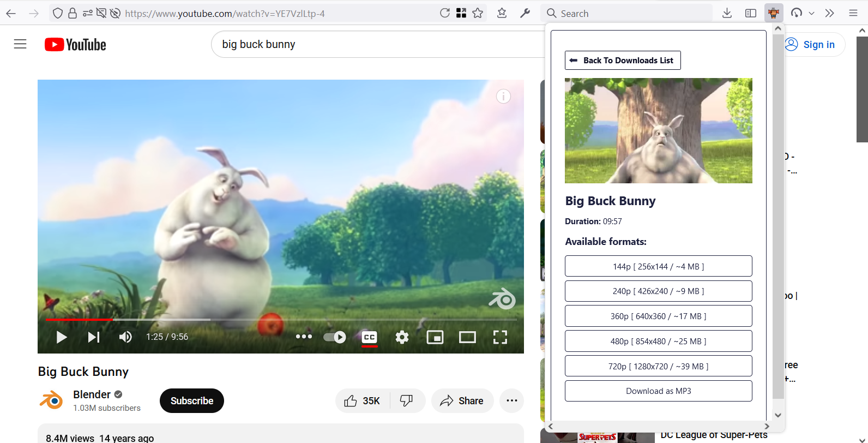Click the browser address bar URL
This screenshot has width=868, height=443.
pos(225,14)
